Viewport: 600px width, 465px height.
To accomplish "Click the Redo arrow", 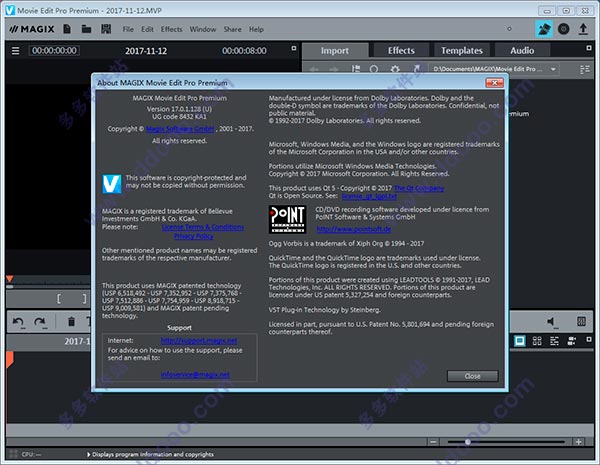I will [39, 322].
